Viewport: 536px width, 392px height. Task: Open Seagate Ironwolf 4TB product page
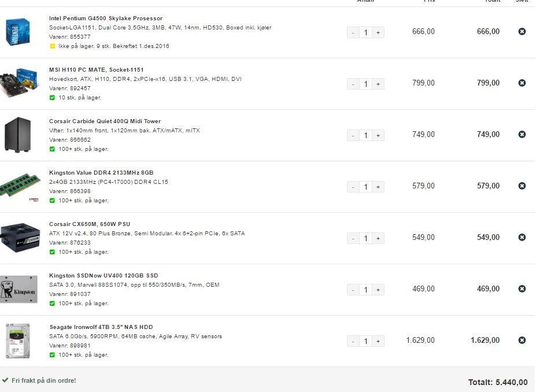tap(101, 327)
